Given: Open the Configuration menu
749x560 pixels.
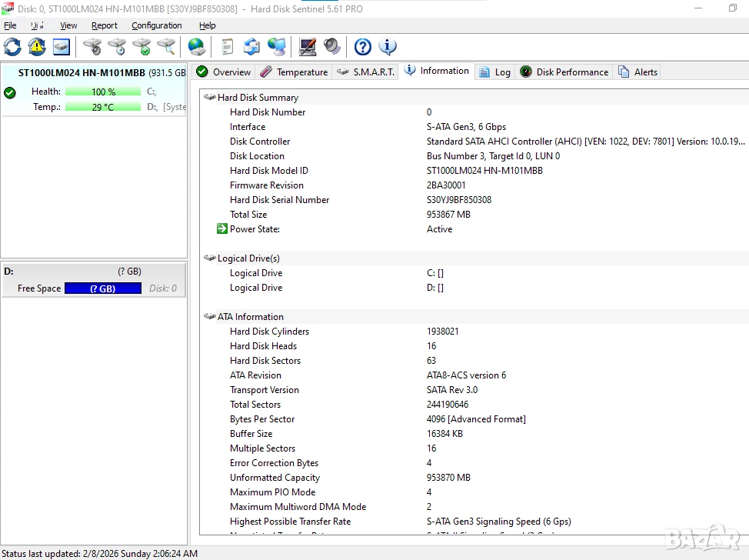Looking at the screenshot, I should coord(156,25).
